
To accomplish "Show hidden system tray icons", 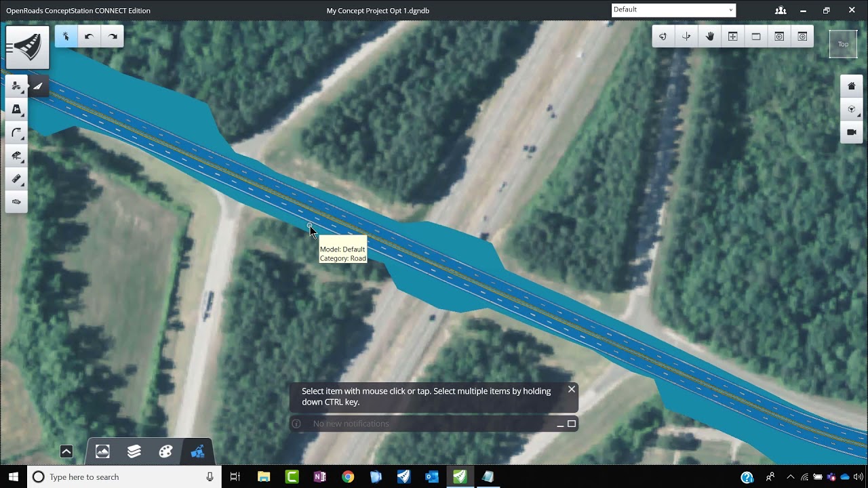I will click(x=790, y=477).
